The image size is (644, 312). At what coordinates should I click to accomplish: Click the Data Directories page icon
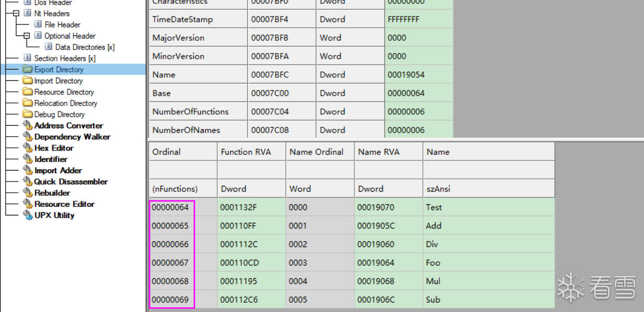point(49,47)
